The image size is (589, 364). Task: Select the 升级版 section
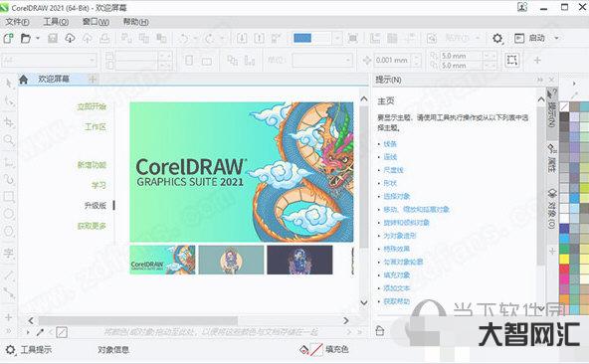[x=96, y=206]
